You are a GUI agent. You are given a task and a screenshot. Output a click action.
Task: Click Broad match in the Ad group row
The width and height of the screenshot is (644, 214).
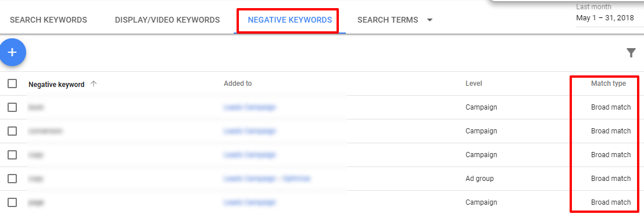[x=611, y=179]
